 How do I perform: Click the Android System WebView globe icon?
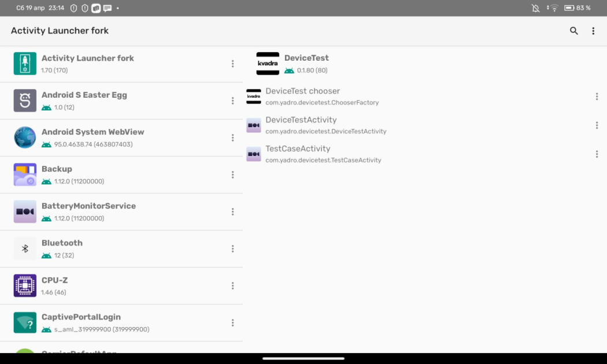tap(25, 138)
